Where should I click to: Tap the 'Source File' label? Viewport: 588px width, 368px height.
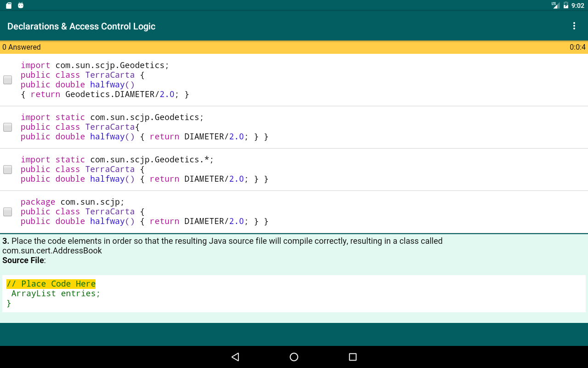[23, 260]
